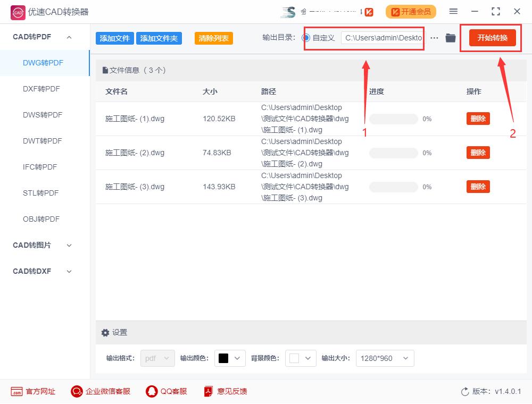Switch to DXF转PDF item
The height and width of the screenshot is (404, 532).
tap(41, 89)
